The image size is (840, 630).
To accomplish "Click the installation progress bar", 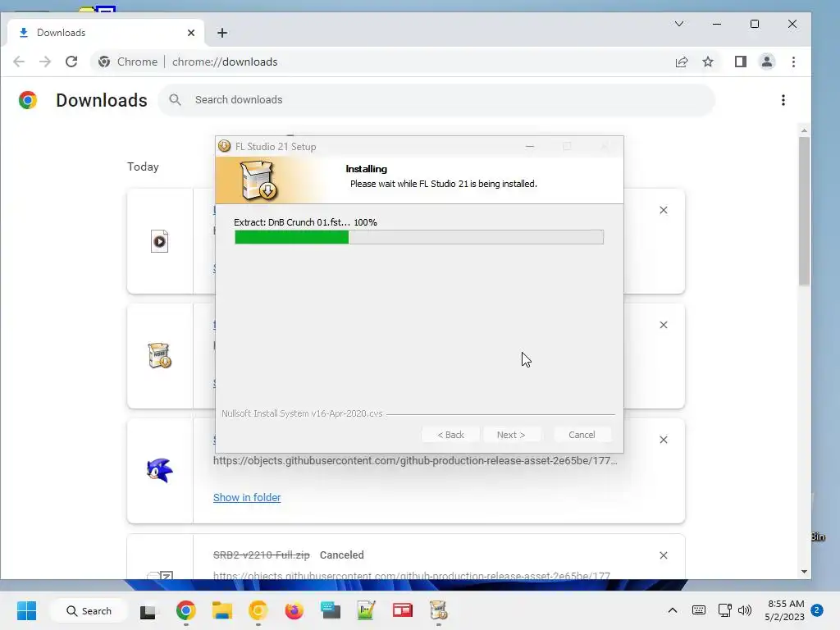I will tap(419, 237).
